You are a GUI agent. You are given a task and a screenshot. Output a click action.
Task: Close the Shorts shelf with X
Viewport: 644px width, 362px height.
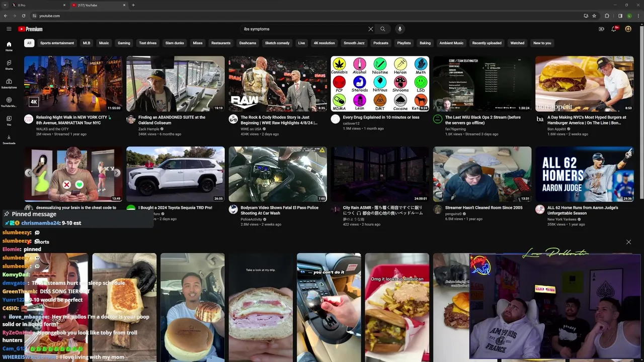[628, 242]
